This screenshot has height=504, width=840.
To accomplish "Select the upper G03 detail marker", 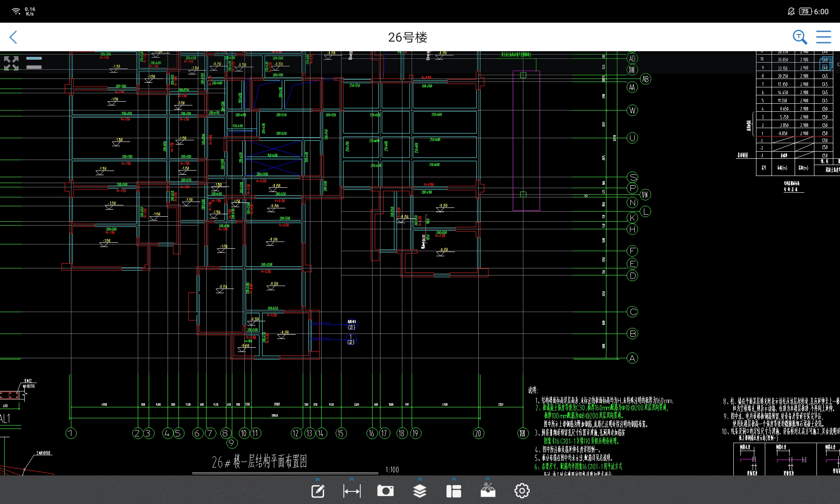I will pos(352,325).
